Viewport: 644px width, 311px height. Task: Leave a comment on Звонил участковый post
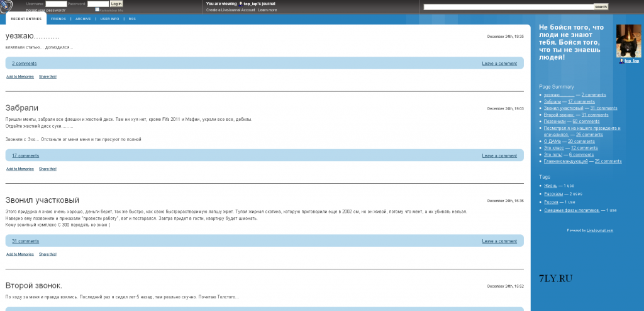pos(499,241)
